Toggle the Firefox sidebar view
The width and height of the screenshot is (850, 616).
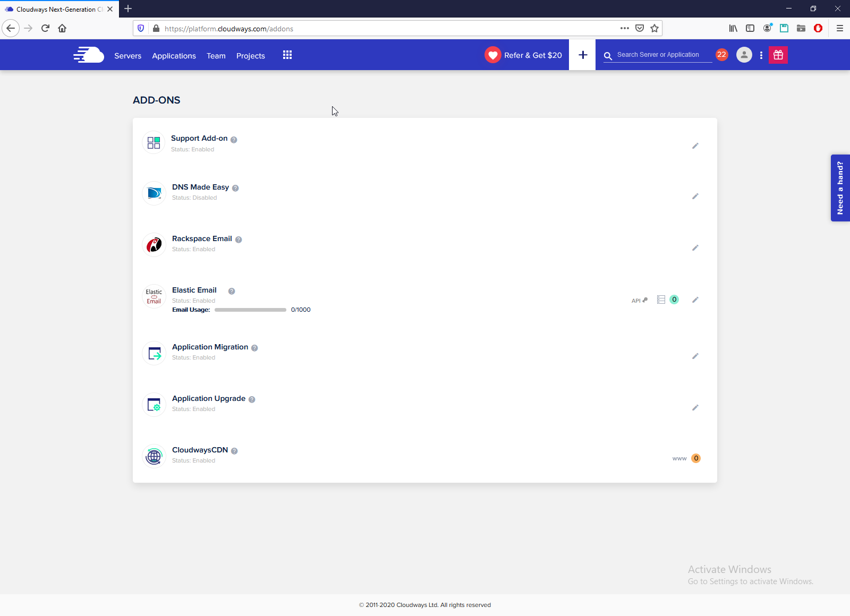click(x=750, y=28)
